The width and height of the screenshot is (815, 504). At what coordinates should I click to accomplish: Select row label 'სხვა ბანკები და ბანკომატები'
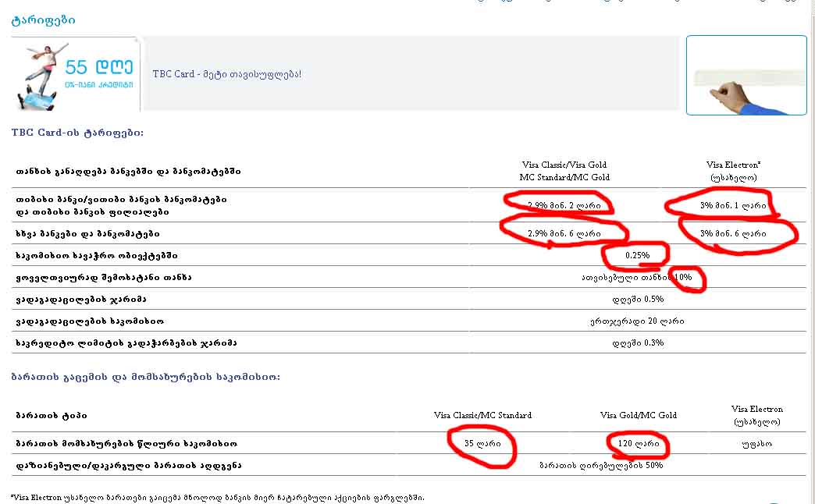88,233
